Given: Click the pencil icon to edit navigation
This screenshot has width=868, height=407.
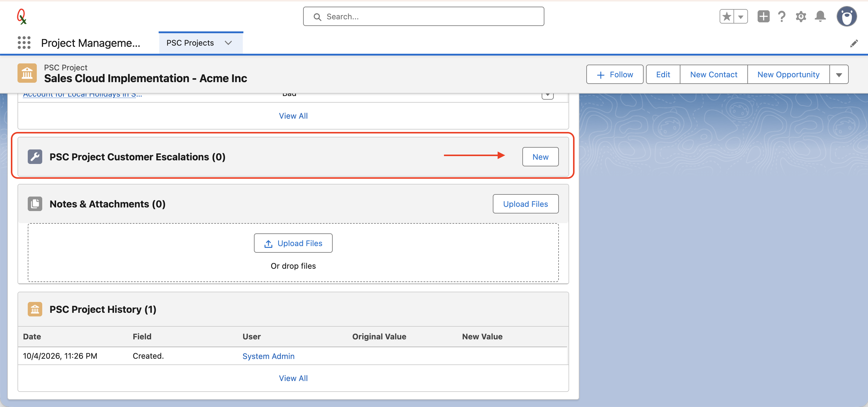Looking at the screenshot, I should coord(854,43).
